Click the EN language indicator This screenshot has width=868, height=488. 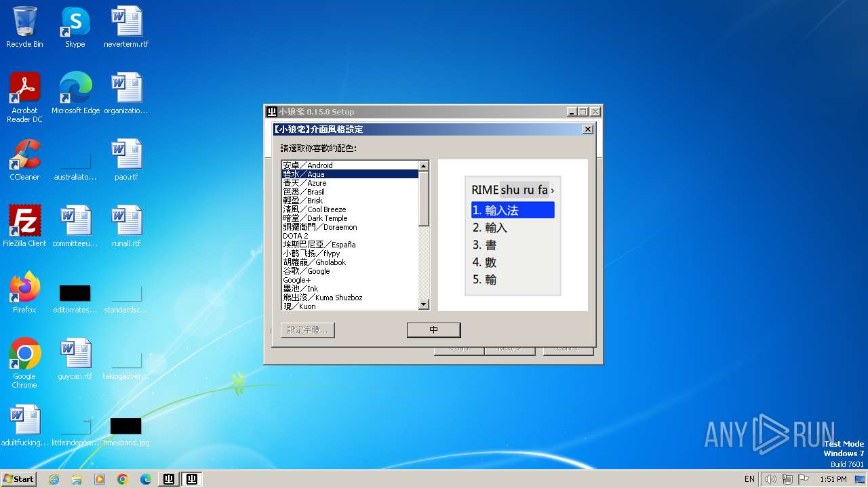(x=749, y=479)
